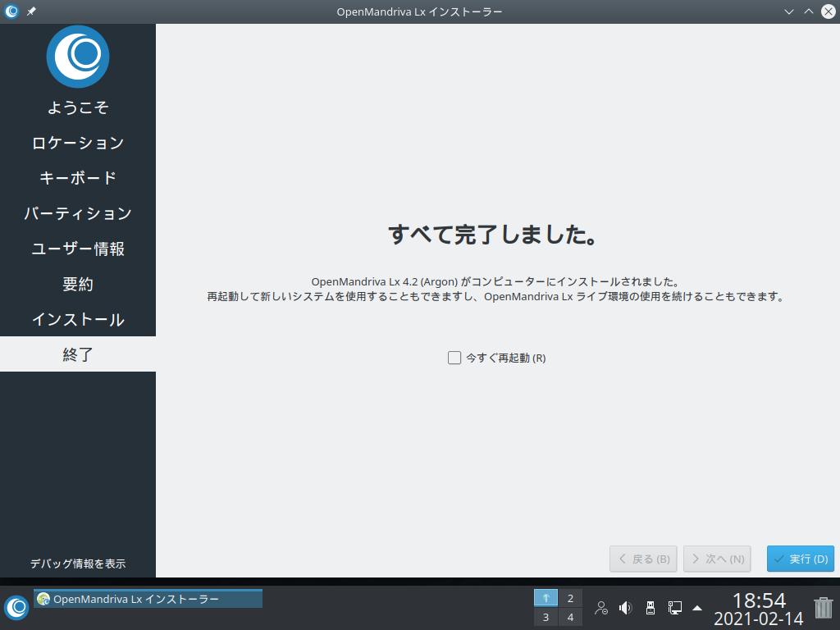This screenshot has height=630, width=840.
Task: Select the 要約 step in sidebar
Action: click(x=78, y=284)
